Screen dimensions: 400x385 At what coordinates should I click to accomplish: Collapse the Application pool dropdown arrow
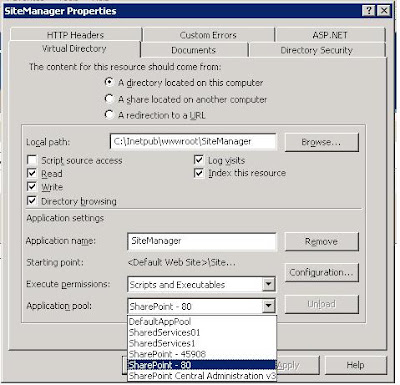[x=268, y=306]
